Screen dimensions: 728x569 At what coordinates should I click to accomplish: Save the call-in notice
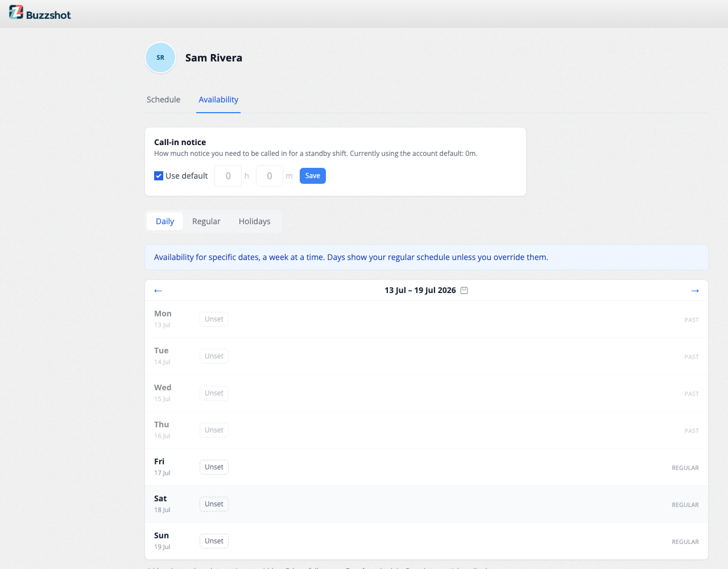point(313,176)
